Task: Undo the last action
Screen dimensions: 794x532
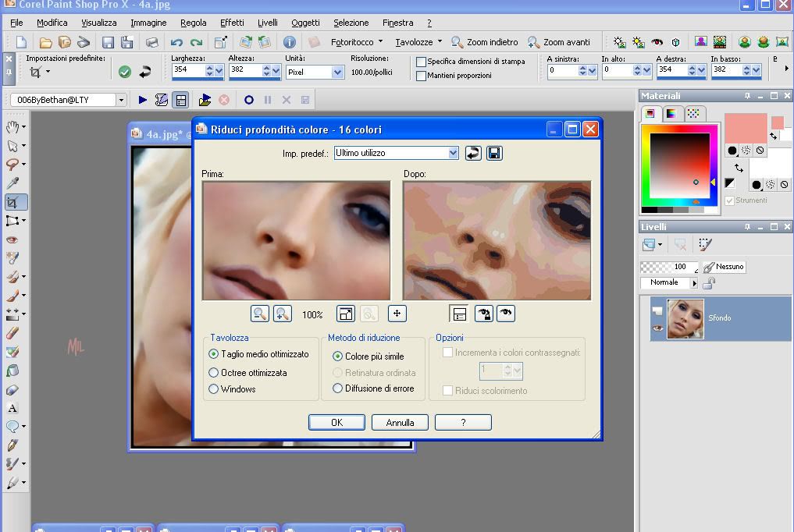Action: coord(176,42)
